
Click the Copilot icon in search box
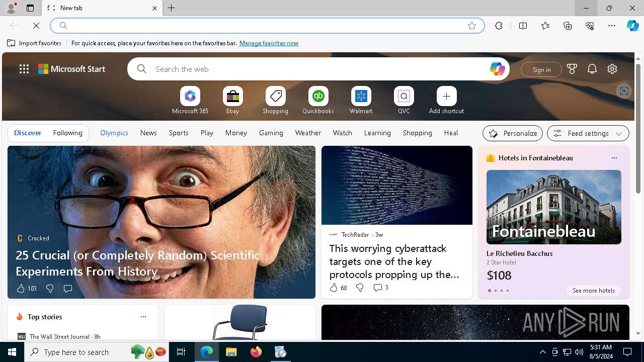coord(497,69)
